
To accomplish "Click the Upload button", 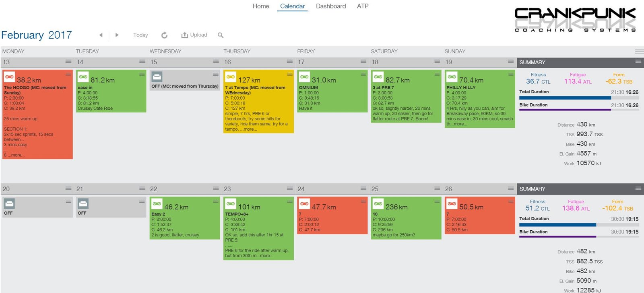I will click(194, 35).
